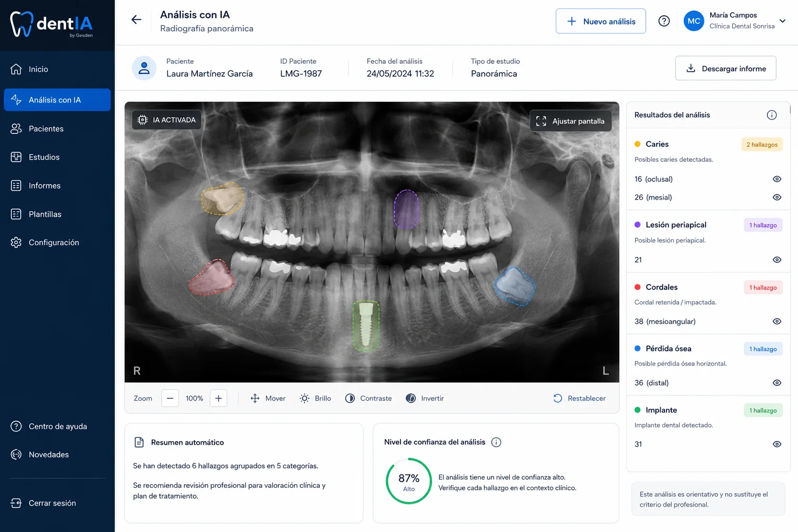Toggle visibility of implant 31
This screenshot has height=532, width=798.
click(777, 444)
